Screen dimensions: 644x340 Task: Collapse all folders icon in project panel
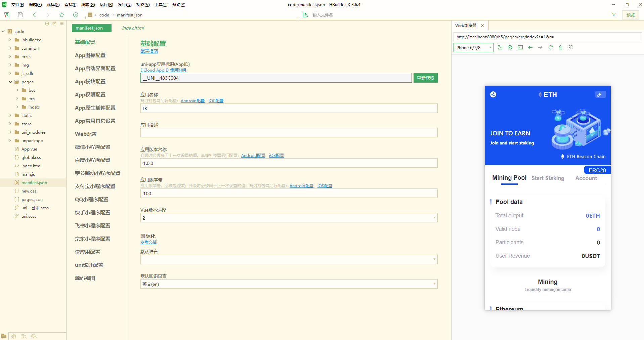54,24
